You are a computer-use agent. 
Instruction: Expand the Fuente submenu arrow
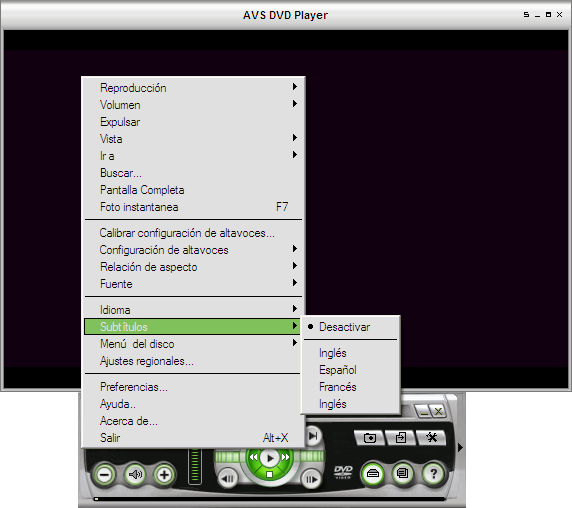pyautogui.click(x=295, y=283)
